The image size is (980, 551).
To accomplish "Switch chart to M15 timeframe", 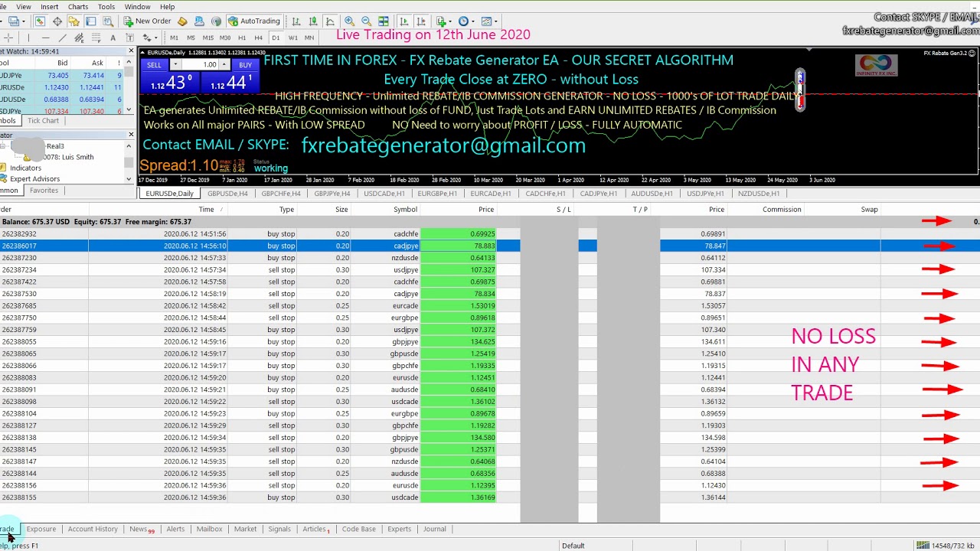I will point(207,37).
